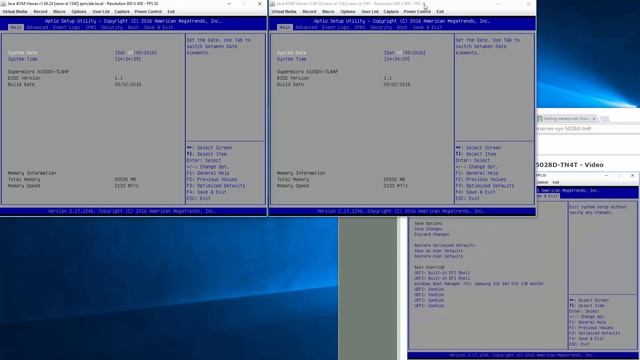Select Save as User Defaults option
The height and width of the screenshot is (360, 640).
click(438, 251)
